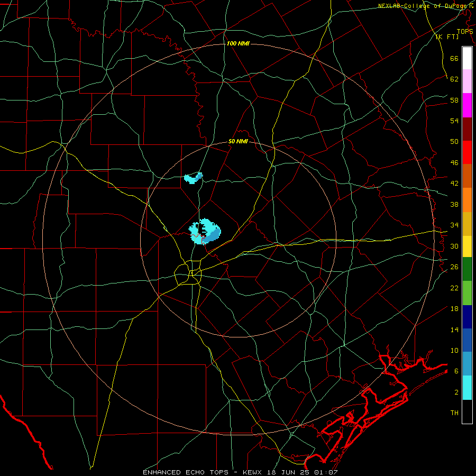Click the dark green 26 kft swatch
Image resolution: width=476 pixels, height=476 pixels.
(467, 269)
